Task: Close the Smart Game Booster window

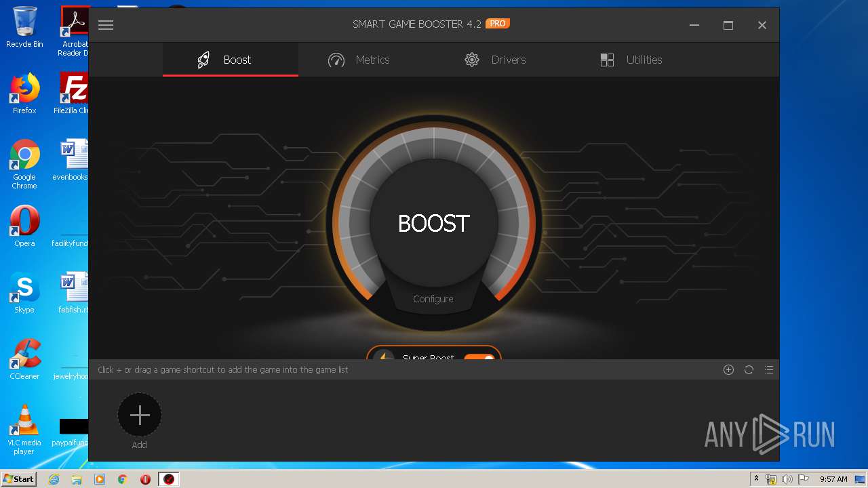Action: (x=762, y=25)
